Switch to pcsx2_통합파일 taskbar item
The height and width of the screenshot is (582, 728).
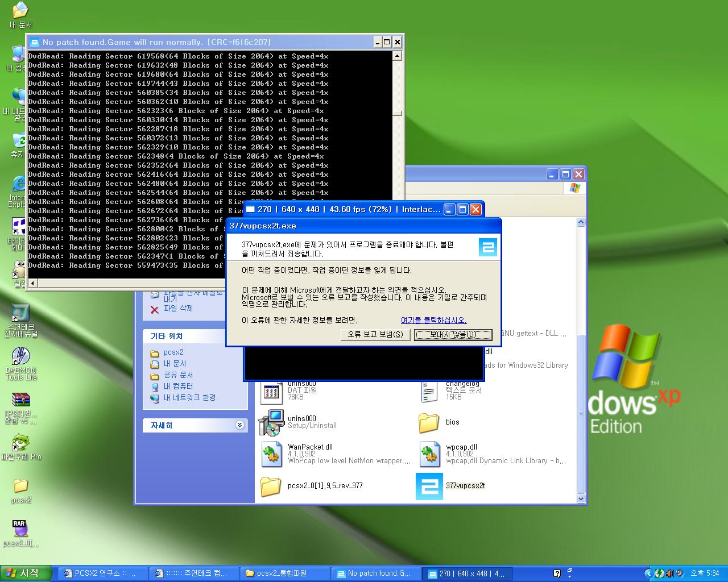click(286, 573)
